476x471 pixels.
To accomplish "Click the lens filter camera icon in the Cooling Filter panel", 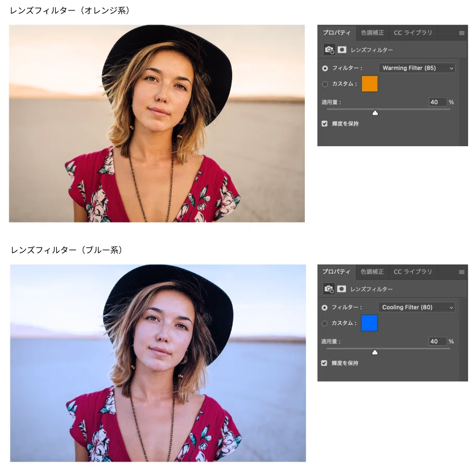I will tap(329, 289).
